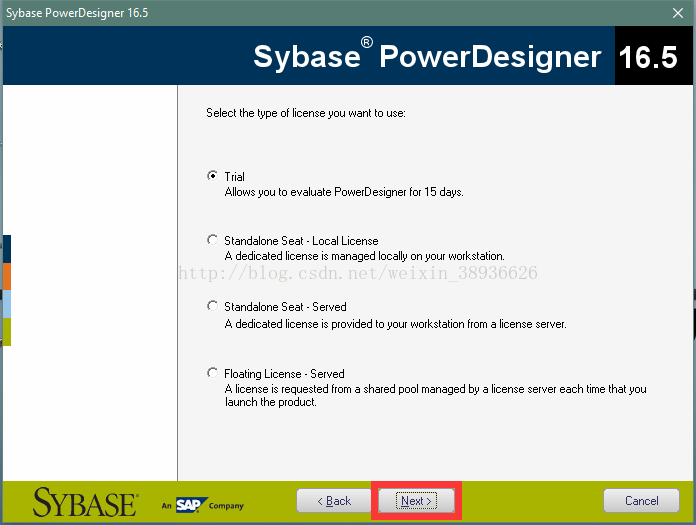Click 'Allows you to evaluate PowerDesigner' description
Image resolution: width=696 pixels, height=525 pixels.
pos(344,192)
